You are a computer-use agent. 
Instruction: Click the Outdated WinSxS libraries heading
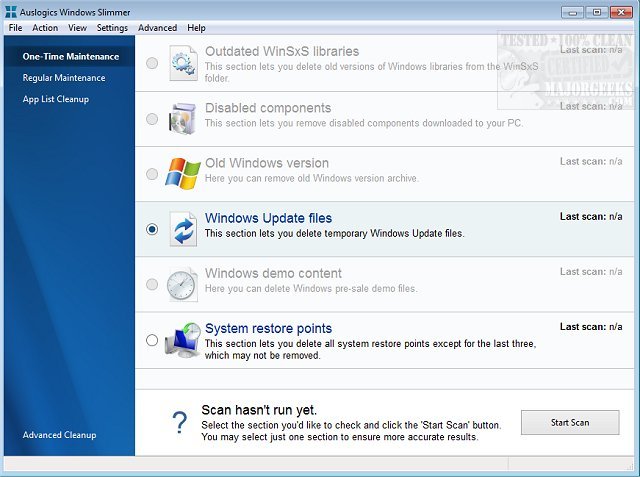coord(282,51)
